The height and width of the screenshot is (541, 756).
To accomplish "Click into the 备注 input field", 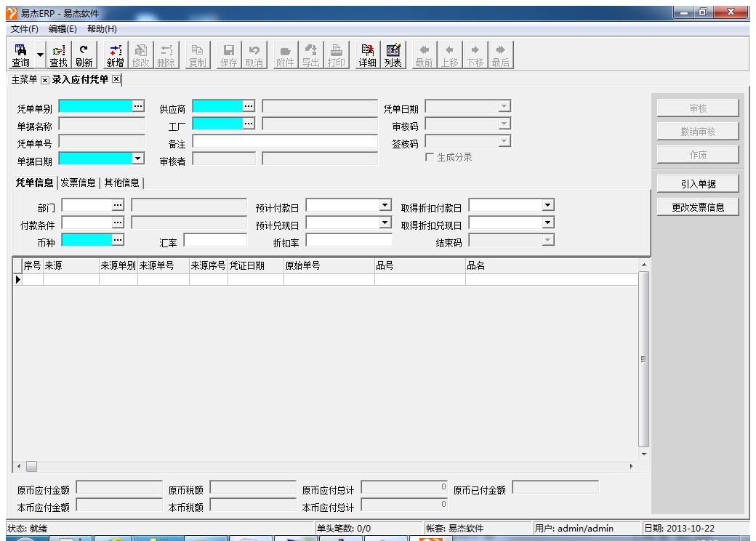I will pyautogui.click(x=284, y=141).
